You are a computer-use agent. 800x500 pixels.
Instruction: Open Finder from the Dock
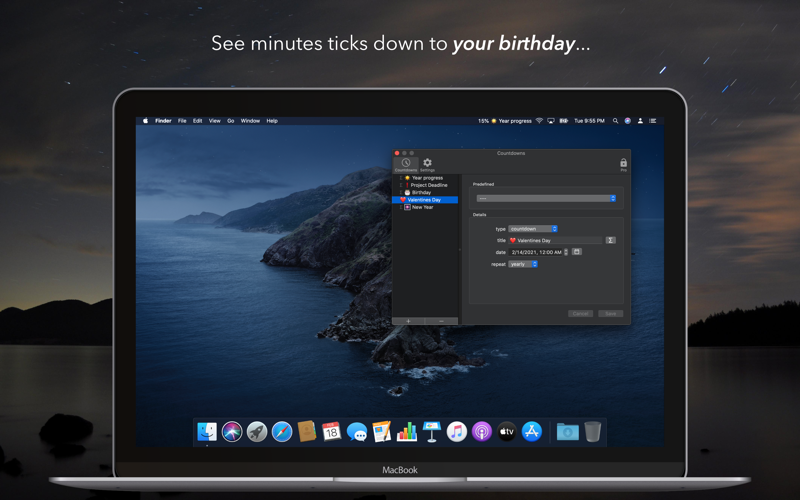tap(207, 432)
